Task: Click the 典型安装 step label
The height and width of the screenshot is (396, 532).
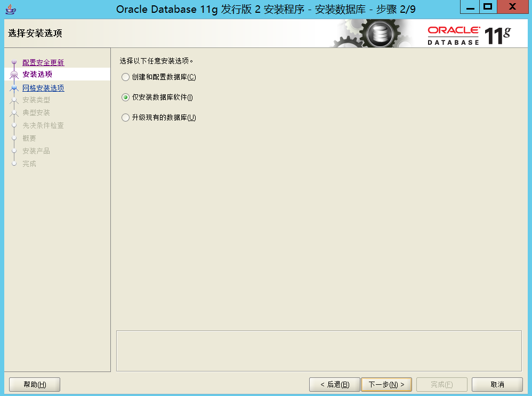Action: click(36, 112)
